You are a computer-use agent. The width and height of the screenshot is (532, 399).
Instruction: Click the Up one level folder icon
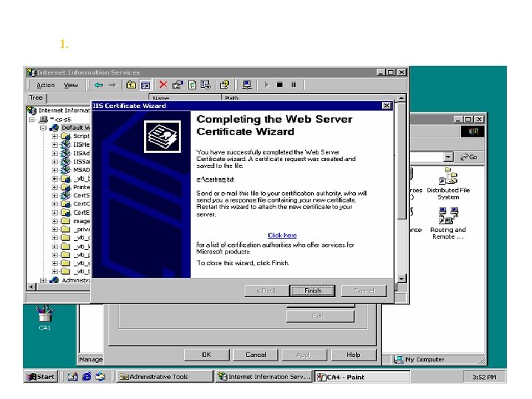(x=131, y=85)
